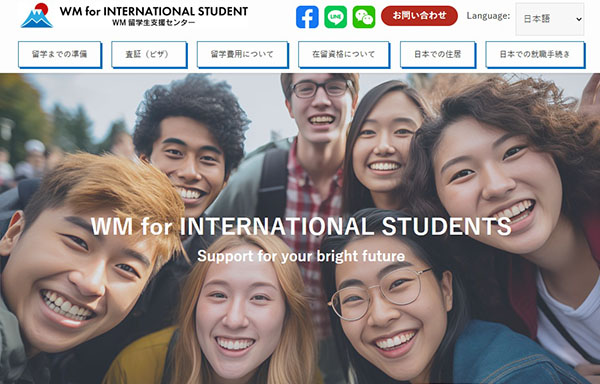The height and width of the screenshot is (384, 600).
Task: Open the Facebook page icon
Action: pyautogui.click(x=307, y=17)
